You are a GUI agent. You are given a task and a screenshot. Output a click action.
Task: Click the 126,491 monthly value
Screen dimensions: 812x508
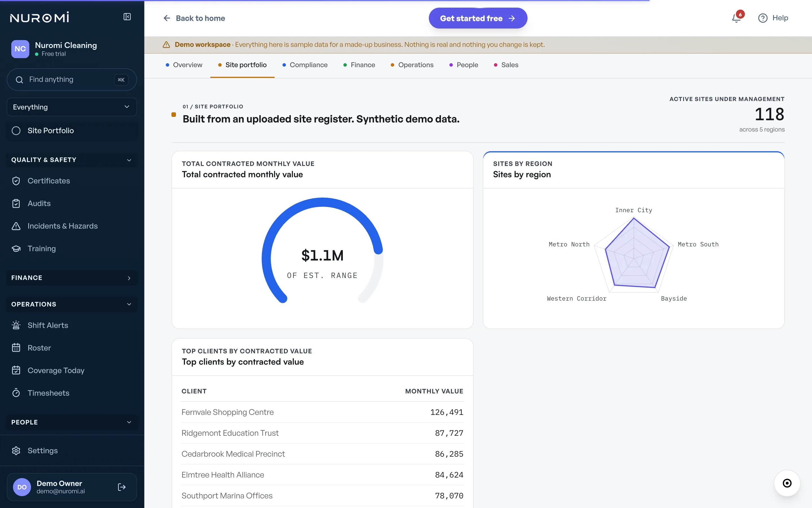[x=447, y=412]
